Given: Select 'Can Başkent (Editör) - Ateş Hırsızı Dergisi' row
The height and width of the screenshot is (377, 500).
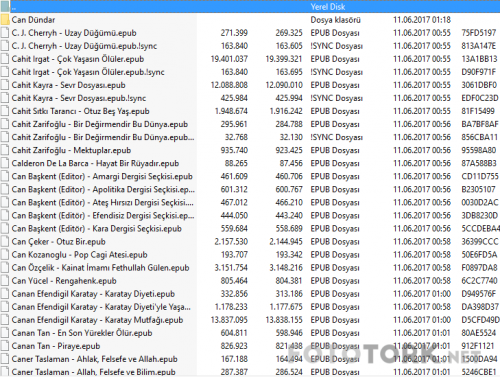Looking at the screenshot, I should 250,202.
